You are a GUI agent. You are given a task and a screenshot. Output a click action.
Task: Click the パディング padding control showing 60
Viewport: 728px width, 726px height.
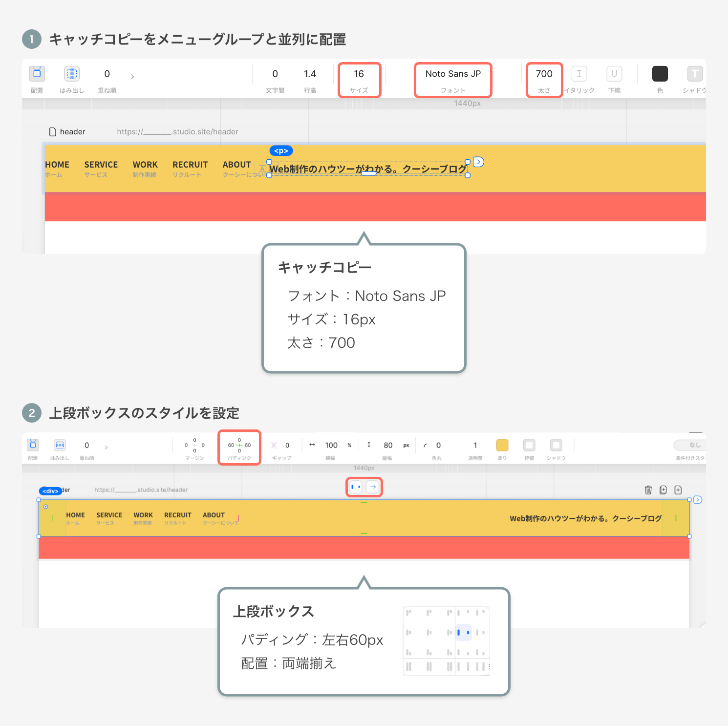(x=239, y=445)
